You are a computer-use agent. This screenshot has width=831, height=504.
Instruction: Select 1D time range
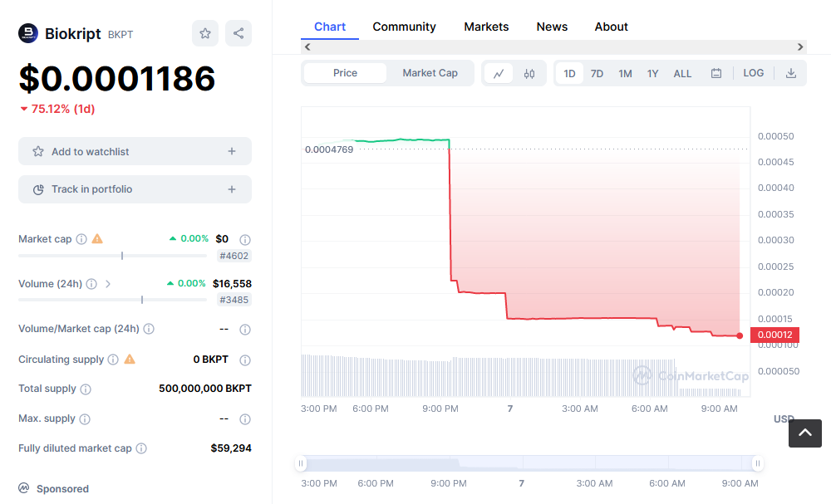click(569, 74)
